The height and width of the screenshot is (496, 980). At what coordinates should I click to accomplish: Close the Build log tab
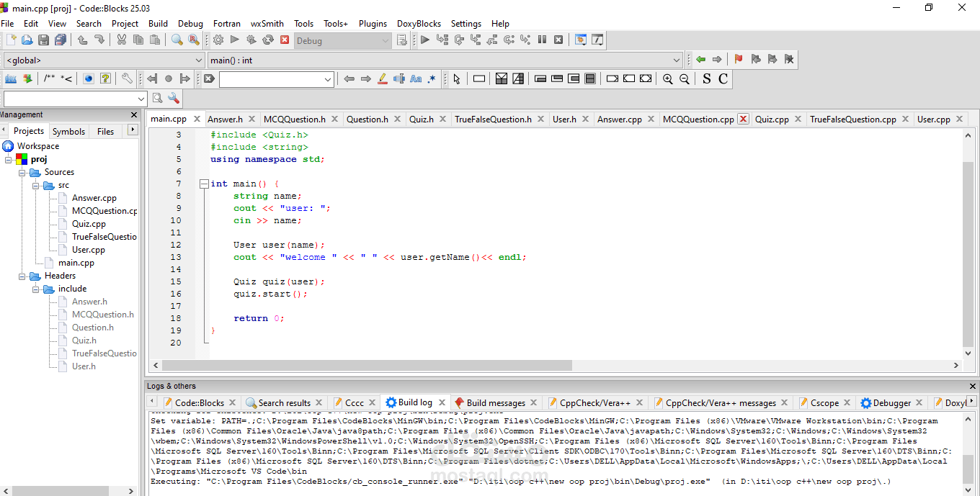442,402
